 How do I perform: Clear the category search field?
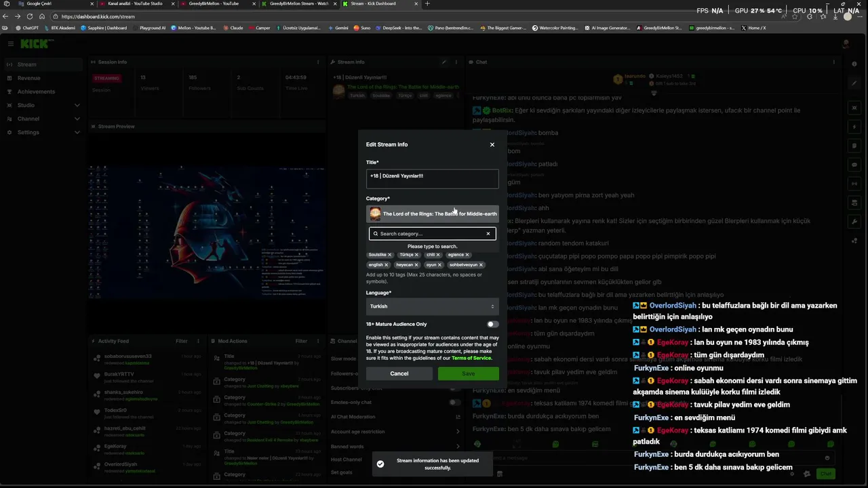(488, 234)
